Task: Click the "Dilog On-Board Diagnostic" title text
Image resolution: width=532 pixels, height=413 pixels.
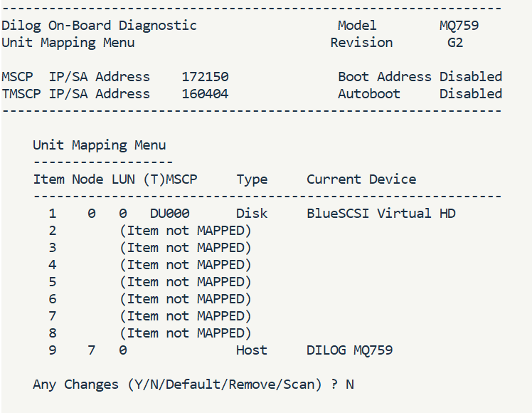Action: [99, 26]
